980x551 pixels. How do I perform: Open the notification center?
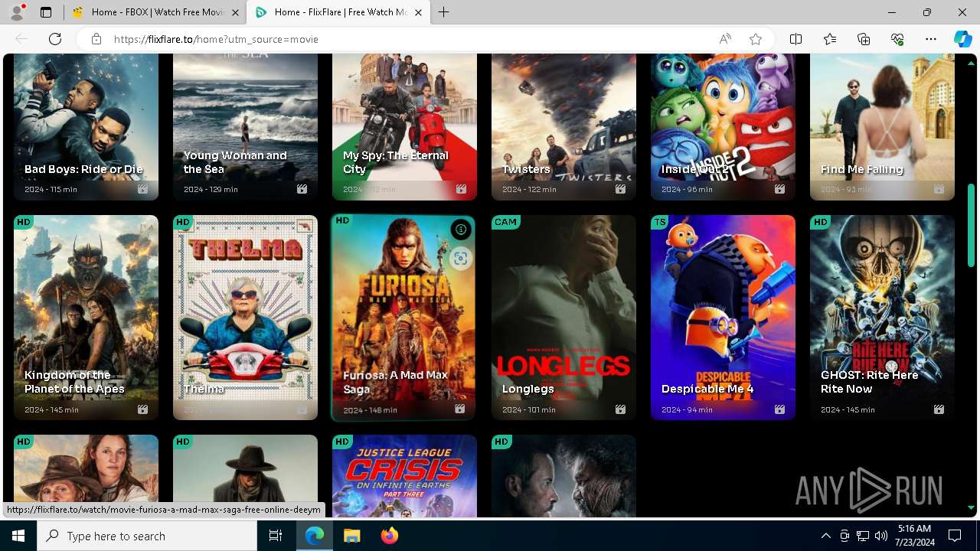955,536
